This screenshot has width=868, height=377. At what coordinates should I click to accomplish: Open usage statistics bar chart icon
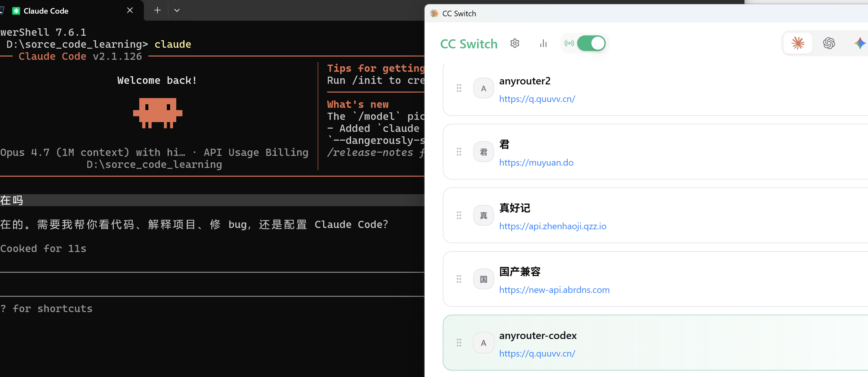tap(543, 44)
